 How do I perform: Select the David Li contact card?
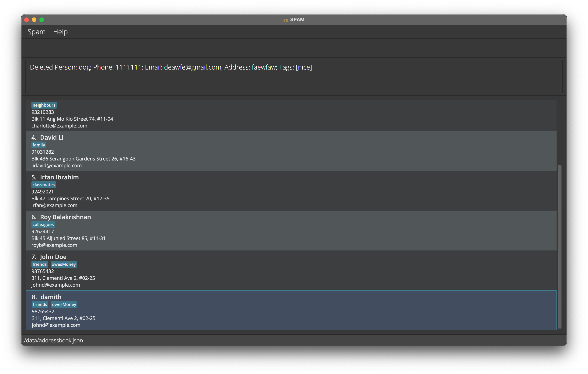pos(291,151)
